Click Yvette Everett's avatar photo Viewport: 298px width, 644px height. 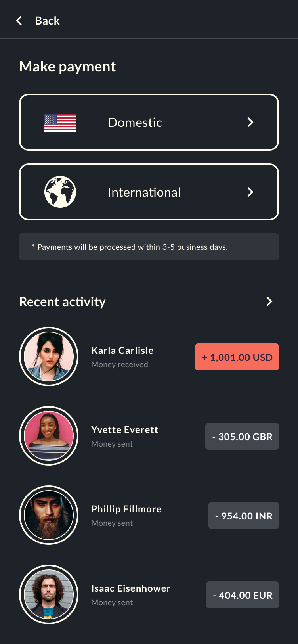pos(49,435)
